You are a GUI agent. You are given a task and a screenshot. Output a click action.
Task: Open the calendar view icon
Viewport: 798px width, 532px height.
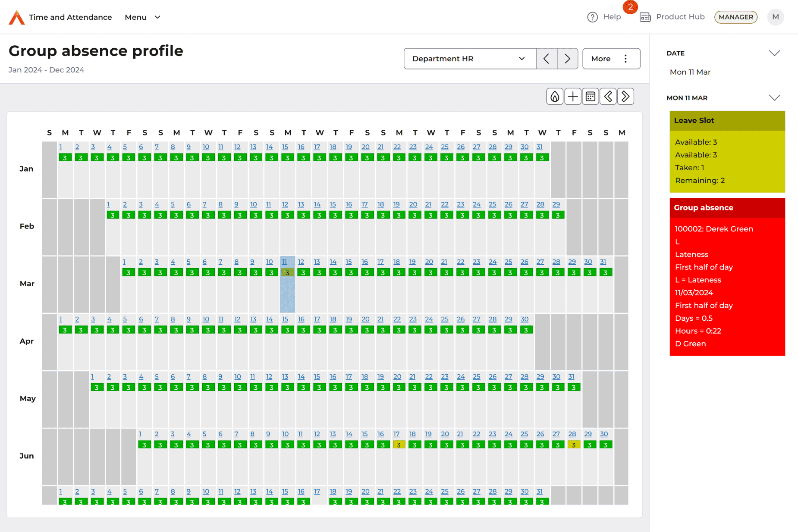pos(591,97)
